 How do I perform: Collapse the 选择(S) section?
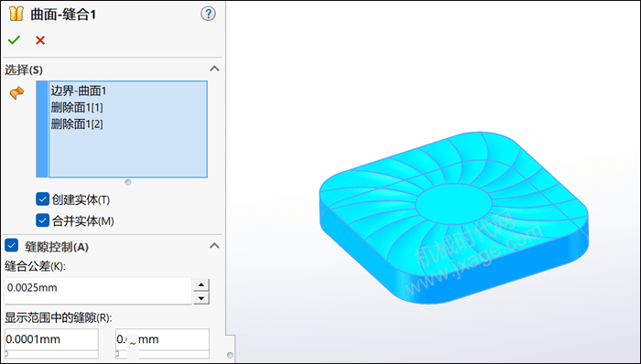[x=214, y=69]
